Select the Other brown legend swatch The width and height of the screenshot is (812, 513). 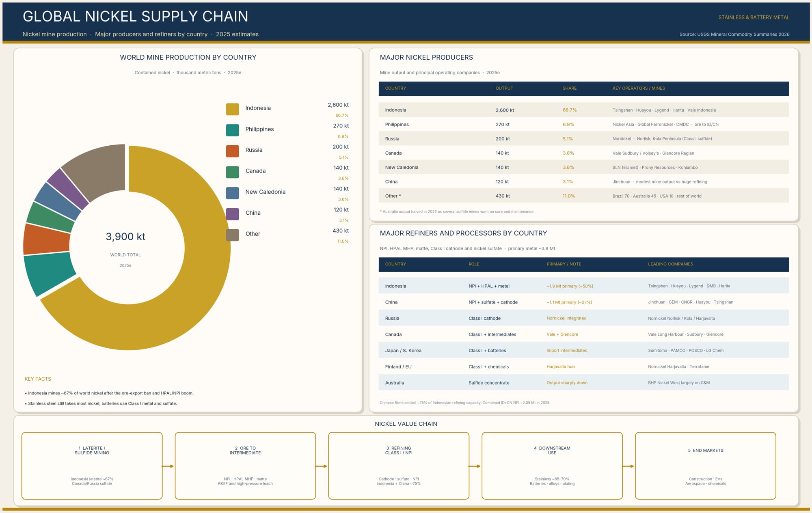coord(232,235)
